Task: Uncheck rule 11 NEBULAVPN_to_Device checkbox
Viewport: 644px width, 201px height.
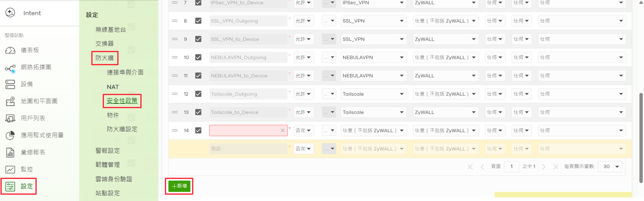Action: click(198, 75)
